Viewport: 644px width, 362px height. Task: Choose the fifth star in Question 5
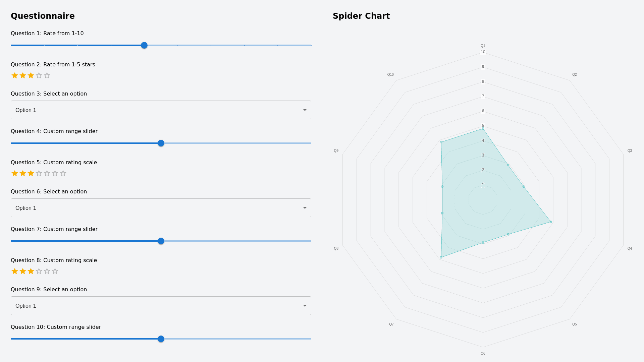click(47, 173)
